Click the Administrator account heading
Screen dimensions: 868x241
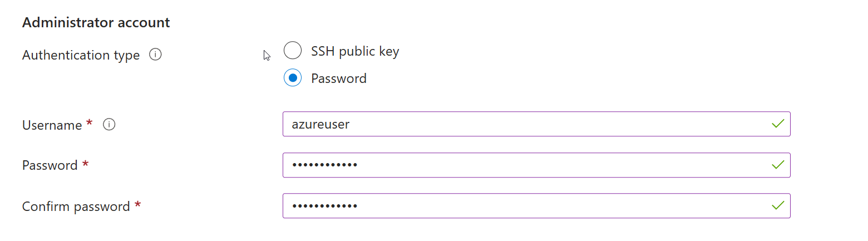click(x=96, y=23)
